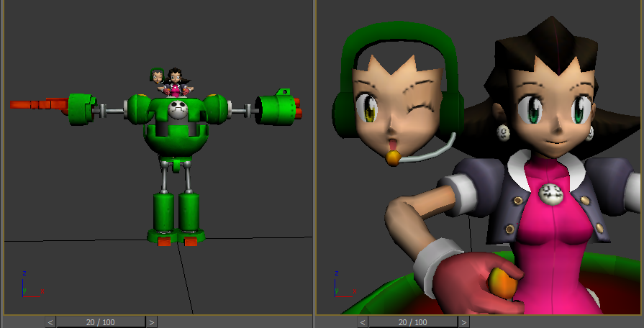Select the orange microphone tip on the headset
The height and width of the screenshot is (328, 644).
[393, 158]
